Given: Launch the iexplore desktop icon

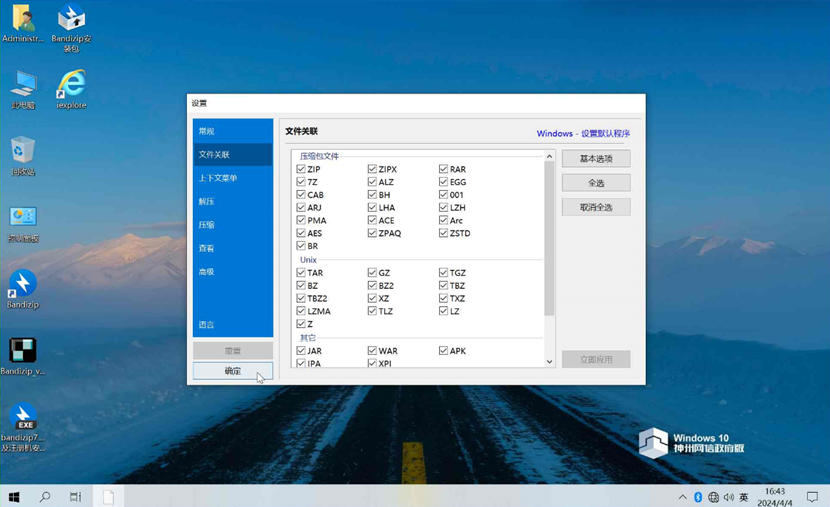Looking at the screenshot, I should (71, 89).
